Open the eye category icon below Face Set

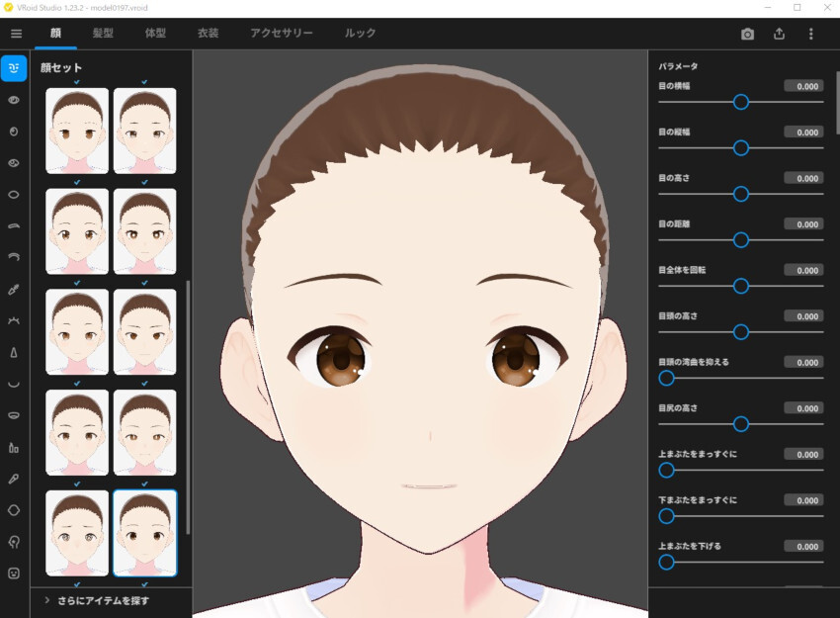[14, 100]
